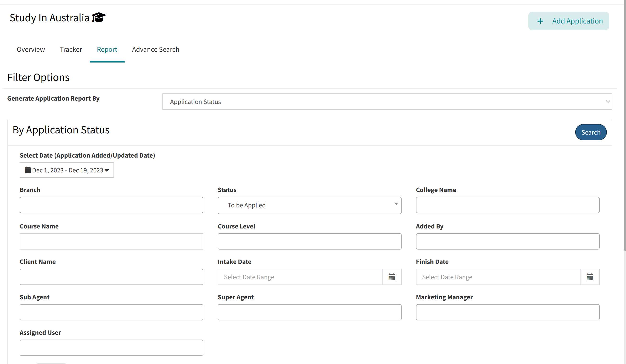Click calendar icon in date range picker
The height and width of the screenshot is (364, 626).
pos(28,170)
